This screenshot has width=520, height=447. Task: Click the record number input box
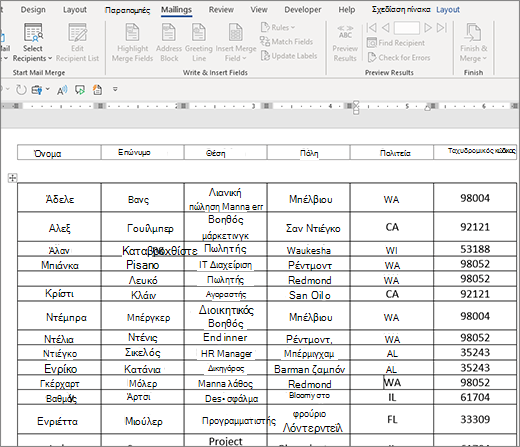(x=407, y=28)
